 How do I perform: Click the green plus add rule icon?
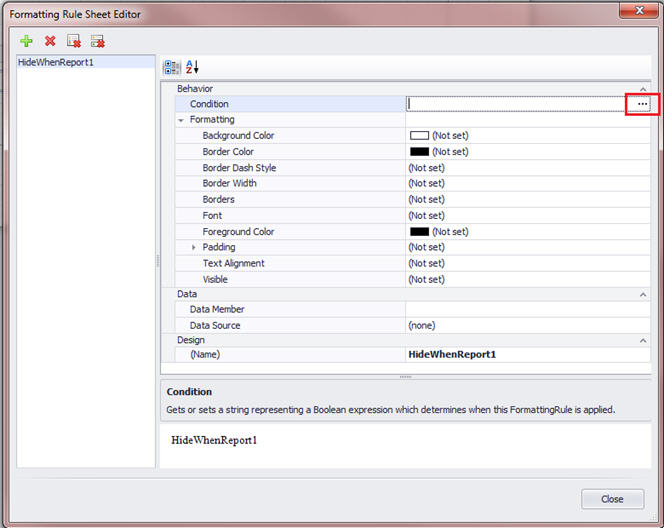pyautogui.click(x=26, y=41)
